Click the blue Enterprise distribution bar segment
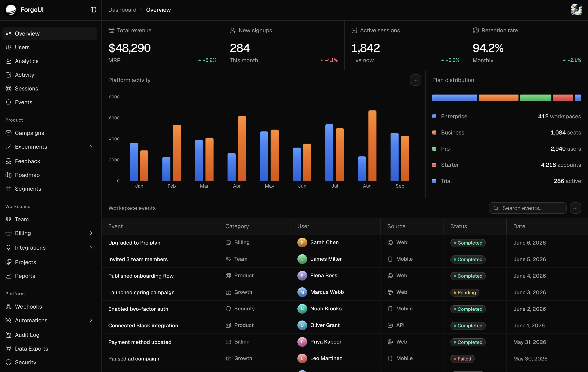The width and height of the screenshot is (588, 372). 454,98
